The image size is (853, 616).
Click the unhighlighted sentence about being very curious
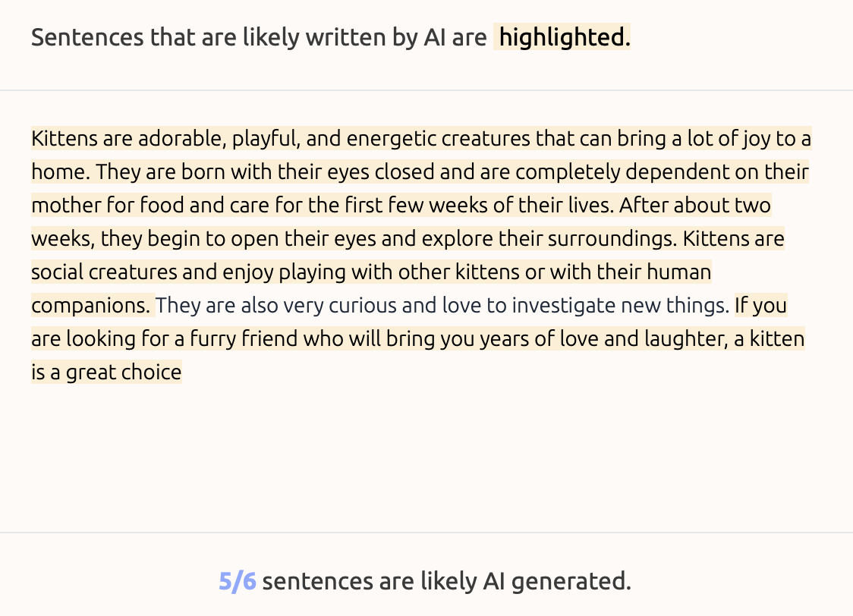click(442, 306)
